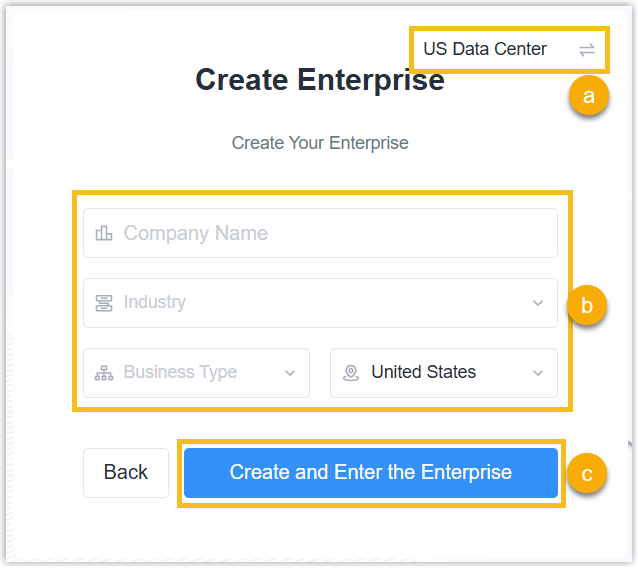Focus the Company Name input field
Screen dimensions: 638x568
coord(330,233)
